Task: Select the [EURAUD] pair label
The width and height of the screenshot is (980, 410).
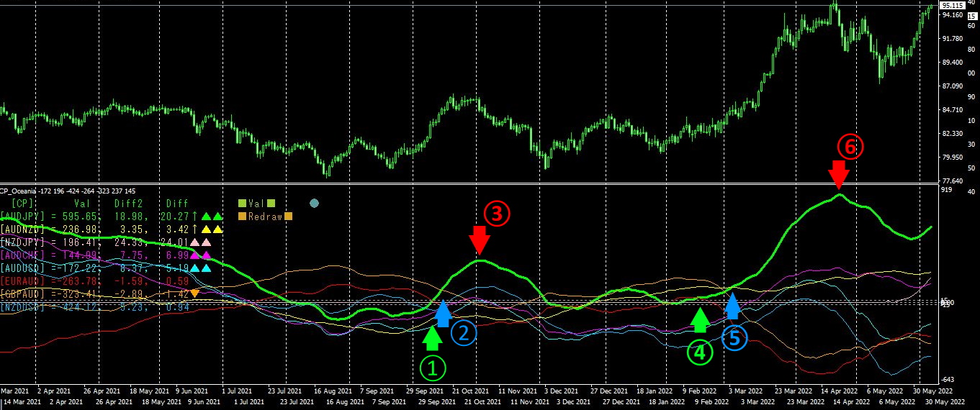Action: pyautogui.click(x=24, y=281)
